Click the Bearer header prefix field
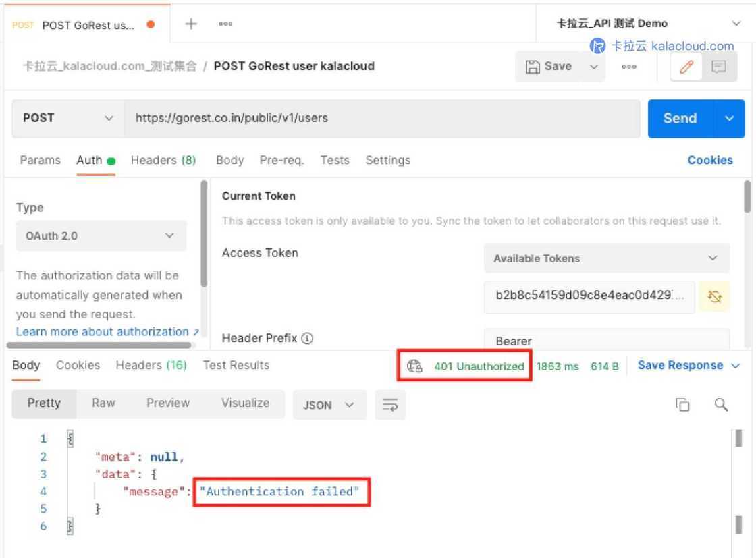This screenshot has width=756, height=558. pos(607,340)
